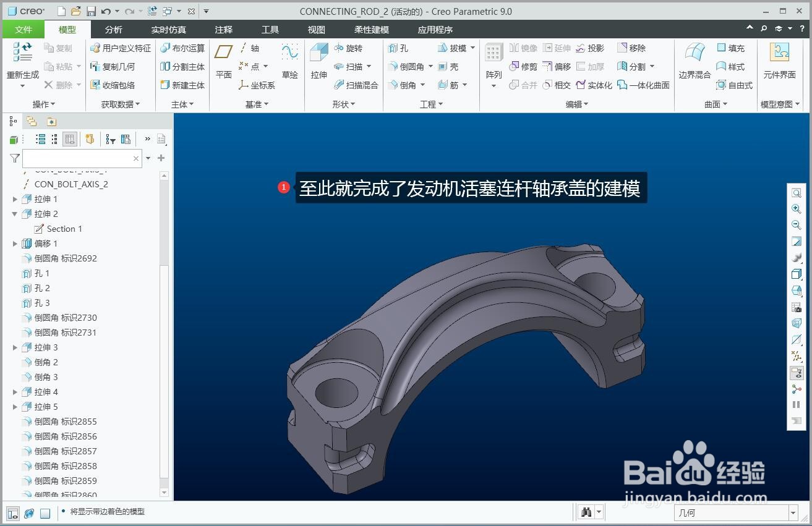Open the Pattern (阵列) tool
This screenshot has height=526, width=812.
tap(494, 62)
